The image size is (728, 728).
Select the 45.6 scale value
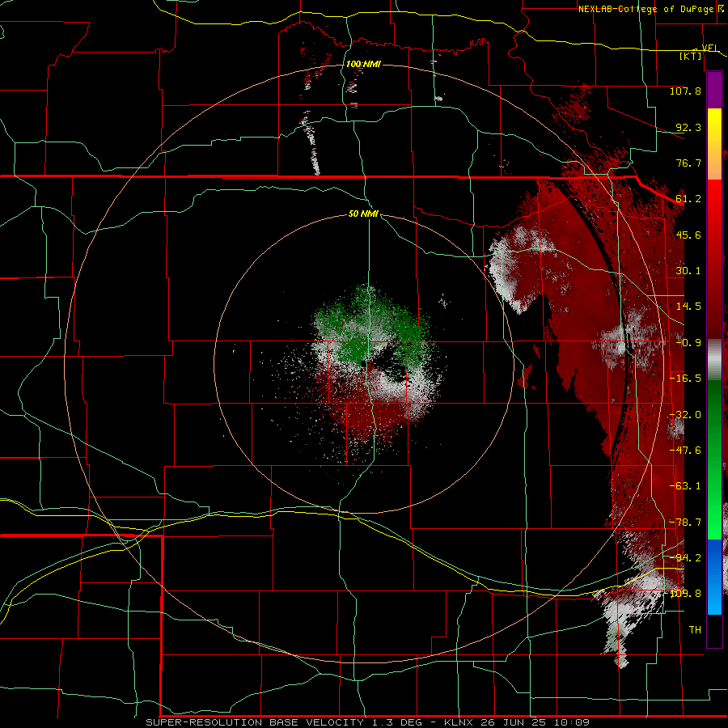click(x=688, y=235)
